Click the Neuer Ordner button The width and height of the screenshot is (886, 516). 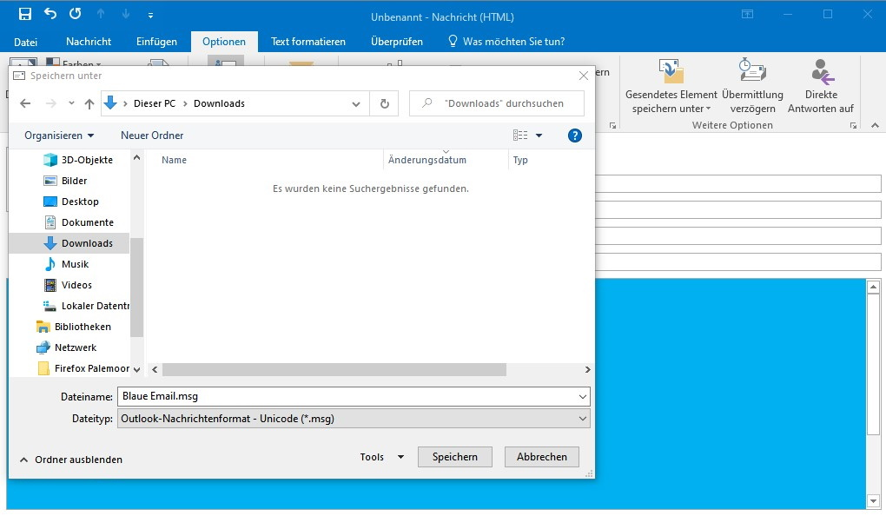pyautogui.click(x=152, y=136)
